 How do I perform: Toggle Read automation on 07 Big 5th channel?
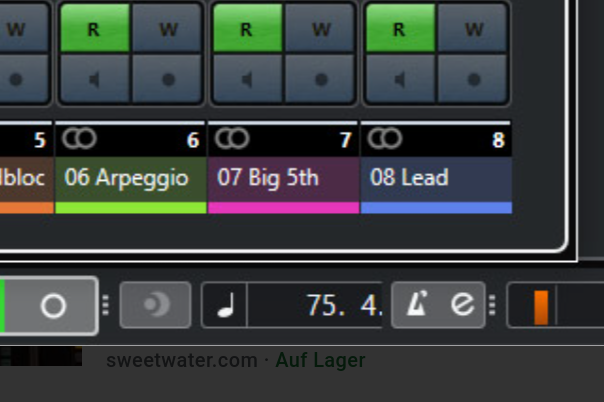pyautogui.click(x=247, y=28)
